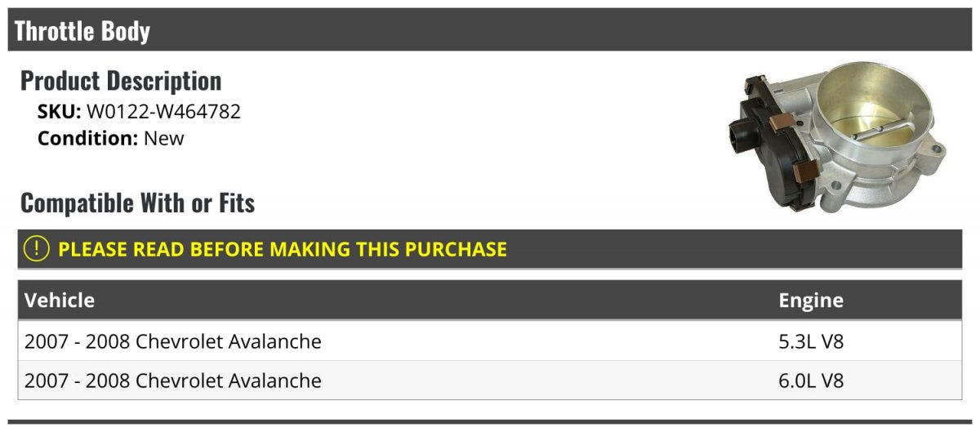Click the Vehicle column header
980x432 pixels.
(x=60, y=301)
